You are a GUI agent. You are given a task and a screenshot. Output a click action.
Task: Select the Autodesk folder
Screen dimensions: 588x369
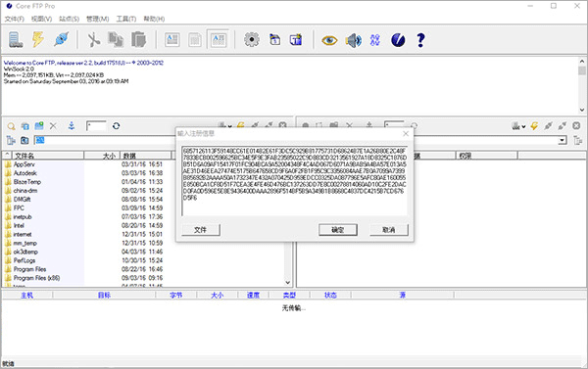tap(25, 173)
